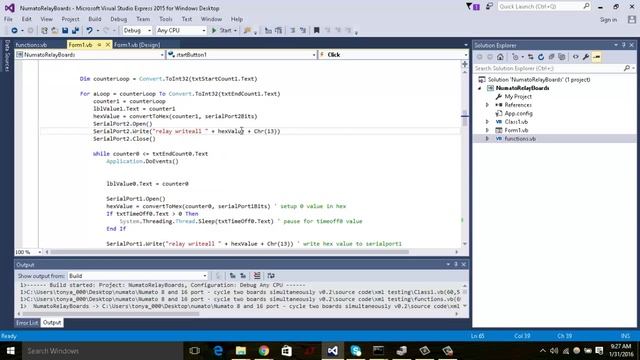
Task: Switch to the functions.vb editor tab
Action: pos(31,45)
